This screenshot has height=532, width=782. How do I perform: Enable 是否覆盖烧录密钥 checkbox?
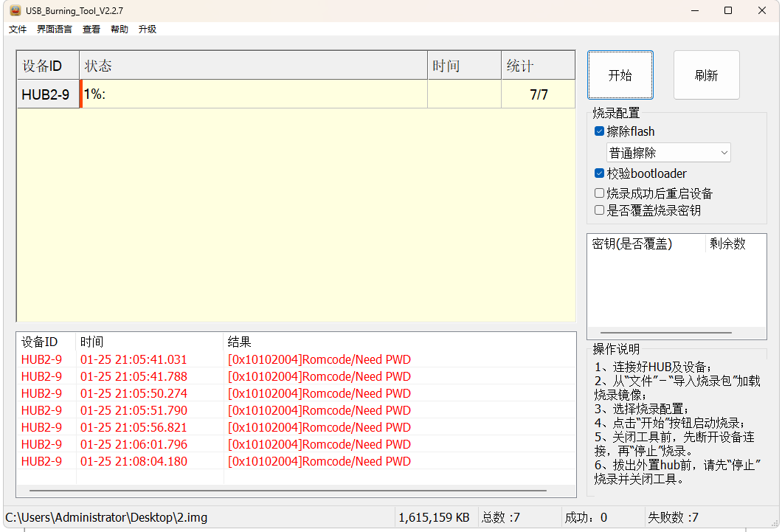599,210
